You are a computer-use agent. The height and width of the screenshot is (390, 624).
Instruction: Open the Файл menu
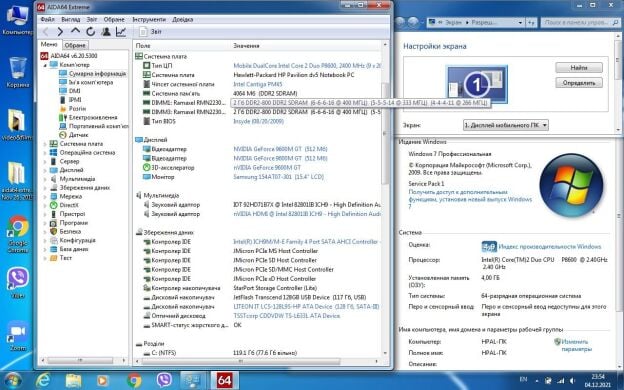tap(47, 19)
